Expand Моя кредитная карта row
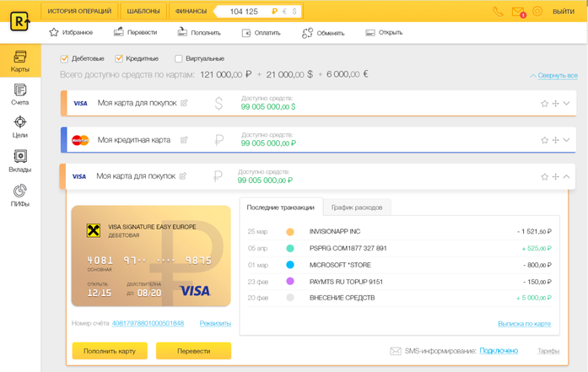 (x=567, y=140)
